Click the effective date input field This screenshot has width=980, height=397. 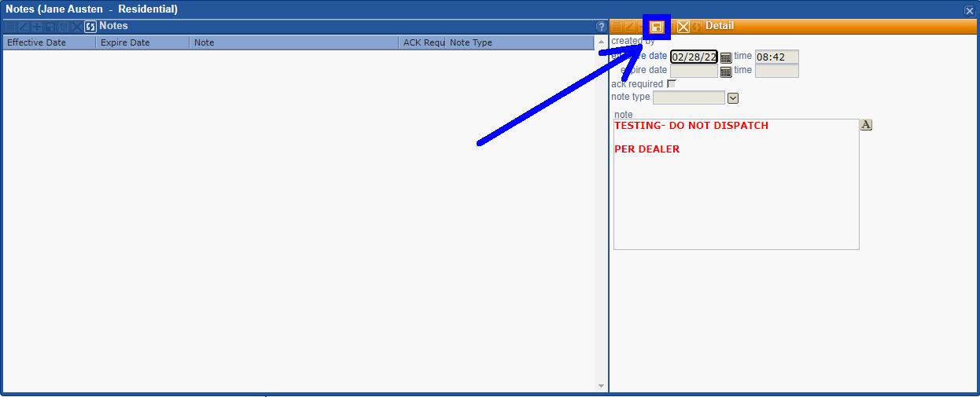click(694, 57)
